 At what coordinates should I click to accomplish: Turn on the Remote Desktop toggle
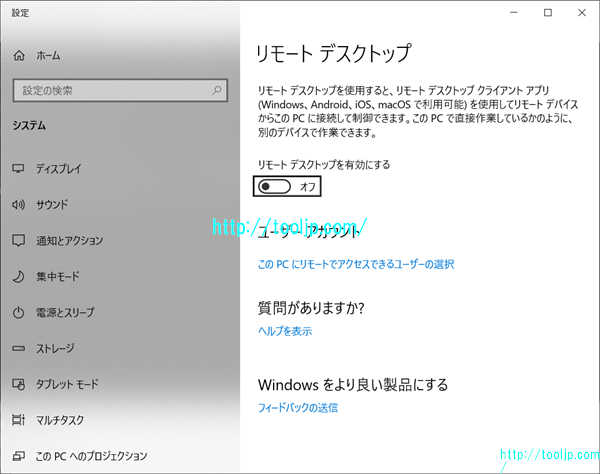click(x=274, y=187)
